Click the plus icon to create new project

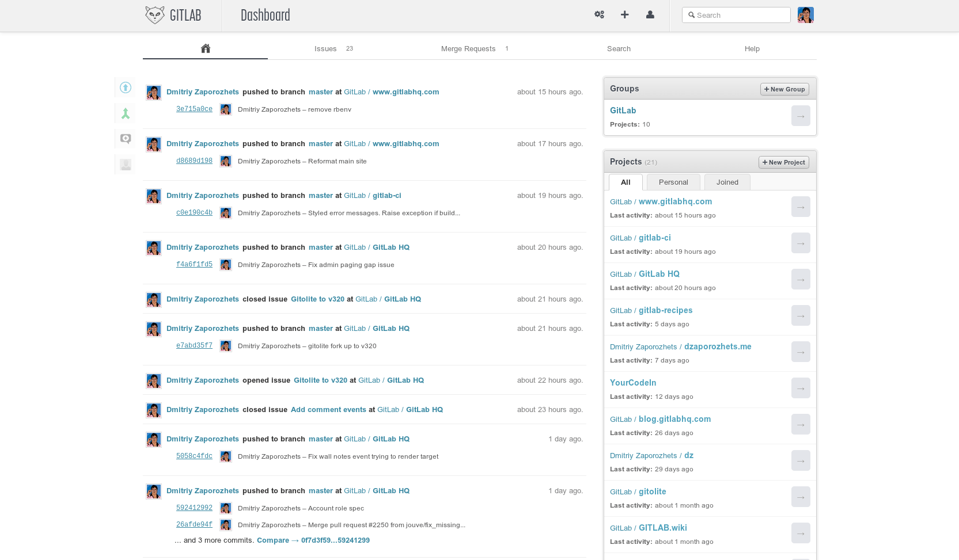(624, 14)
